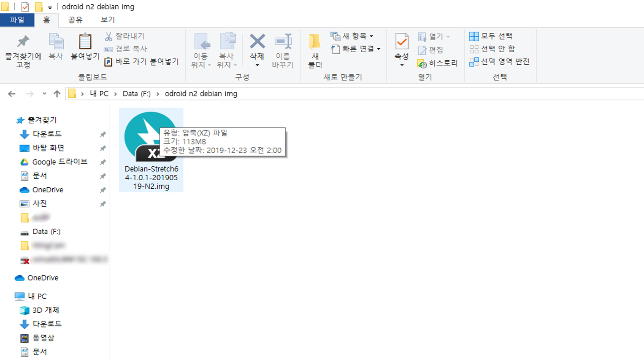Viewport: 644px width, 362px height.
Task: Open Google Drive in the navigation pane
Action: (x=59, y=162)
